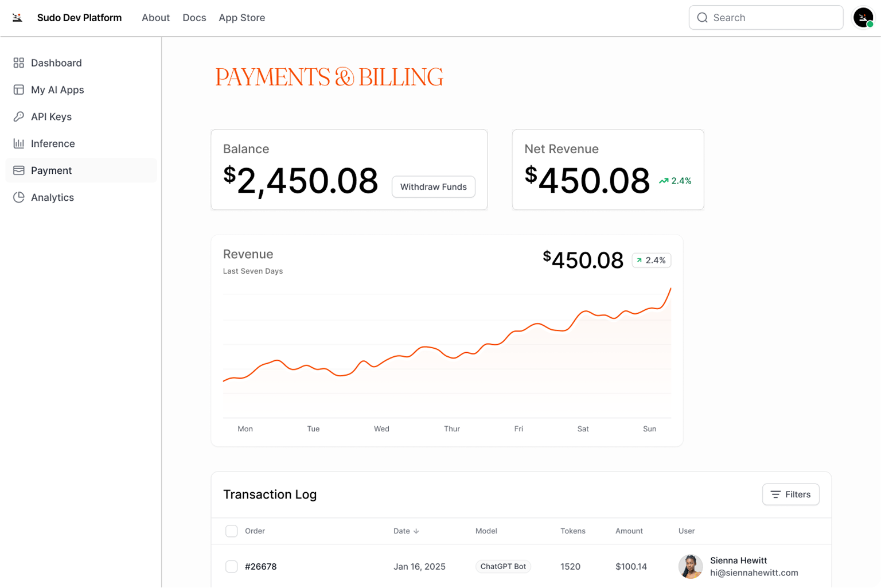Image resolution: width=881 pixels, height=588 pixels.
Task: Open API Keys page
Action: [x=81, y=116]
